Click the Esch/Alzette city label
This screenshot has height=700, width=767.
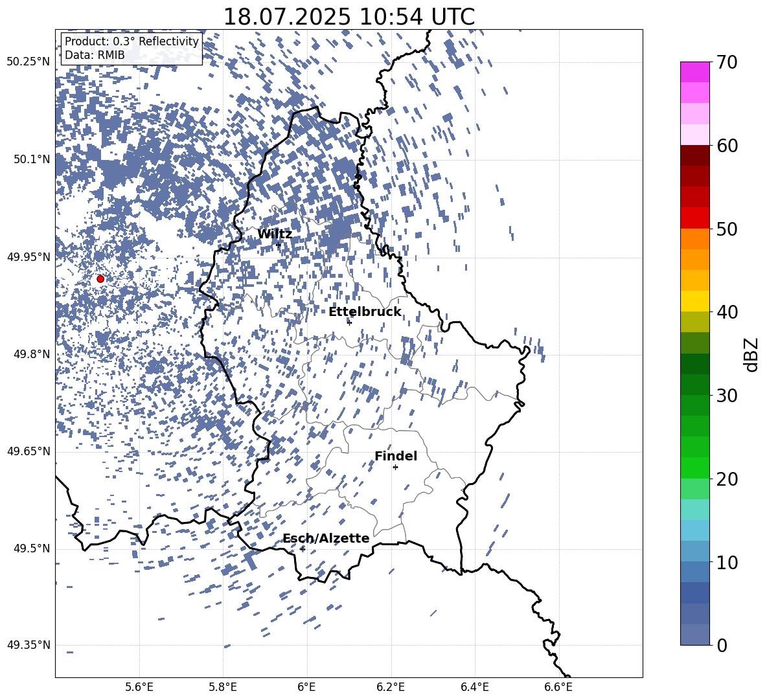click(x=326, y=538)
